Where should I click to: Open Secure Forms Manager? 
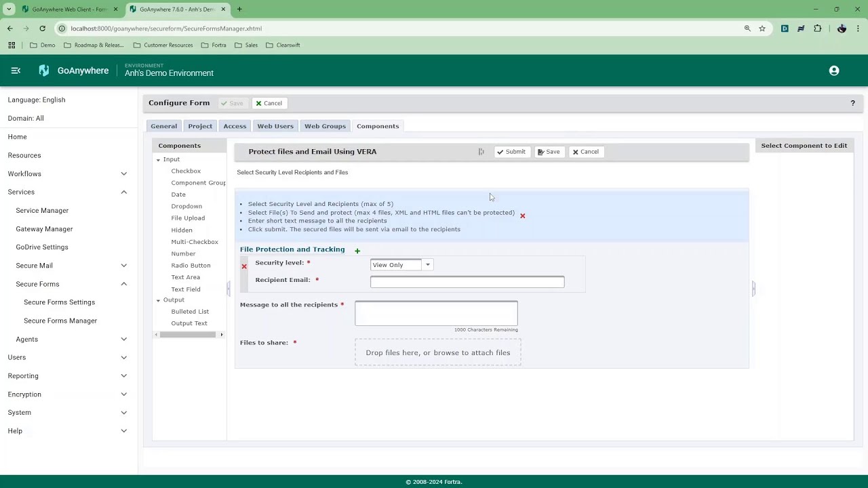pos(60,321)
